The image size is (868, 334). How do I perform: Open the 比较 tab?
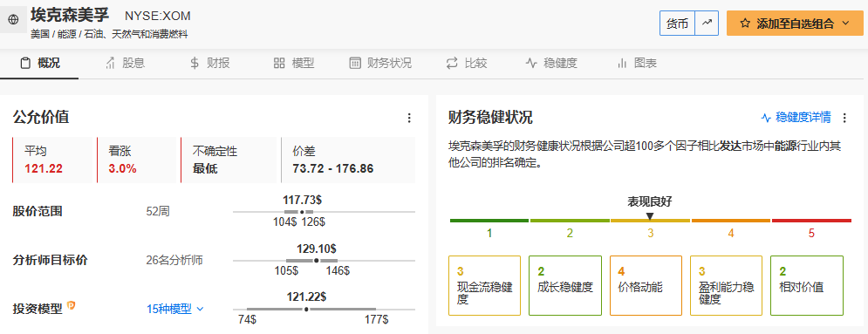pos(467,63)
